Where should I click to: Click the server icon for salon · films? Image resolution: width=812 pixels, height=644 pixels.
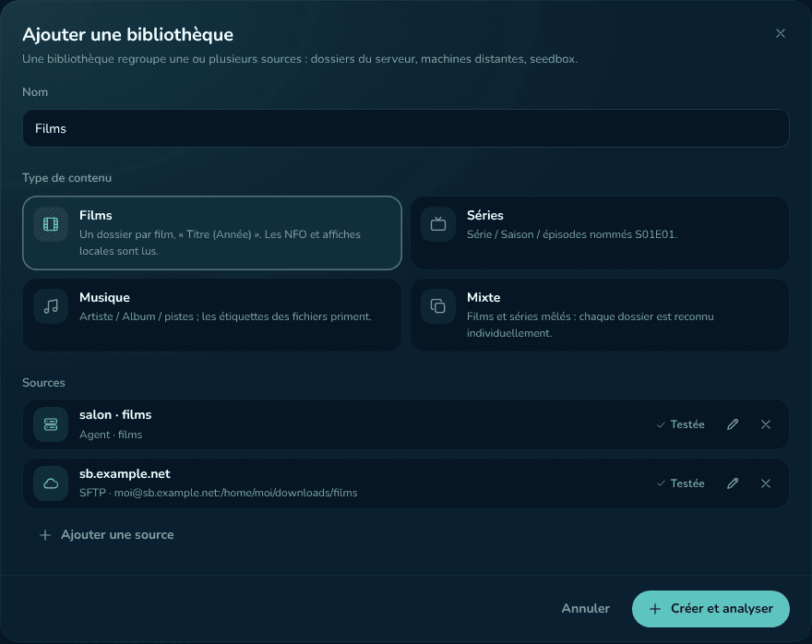[51, 424]
